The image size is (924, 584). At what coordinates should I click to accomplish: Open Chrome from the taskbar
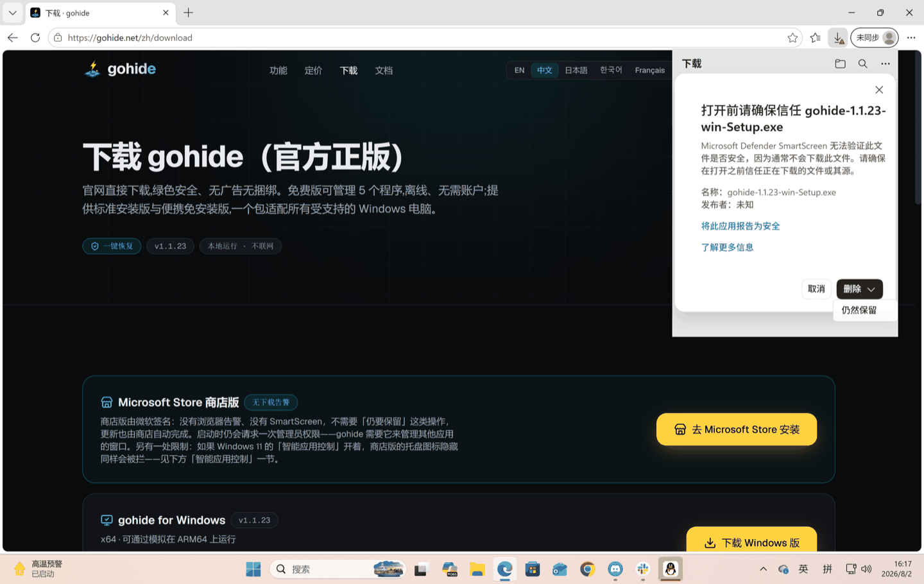588,569
